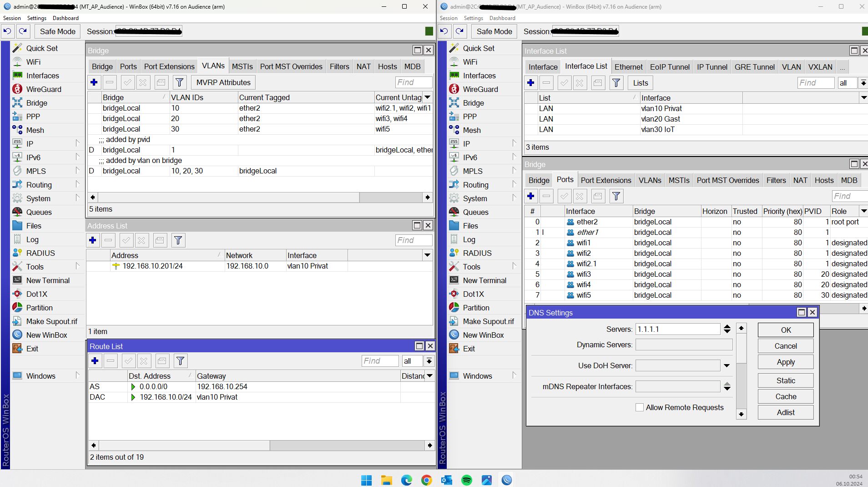Open Queues in left WinBox sidebar
Image resolution: width=868 pixels, height=487 pixels.
pos(39,212)
